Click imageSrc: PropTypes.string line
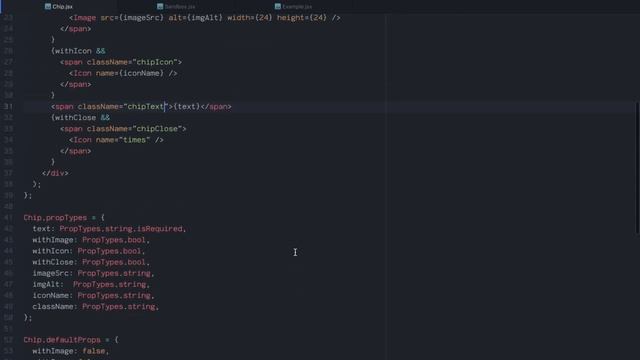640x360 pixels. (x=93, y=273)
